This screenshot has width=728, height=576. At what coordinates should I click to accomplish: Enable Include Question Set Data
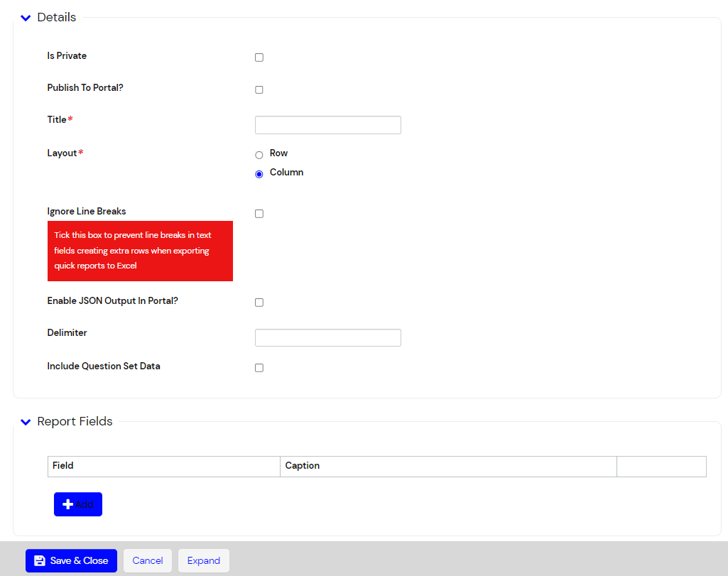[259, 367]
